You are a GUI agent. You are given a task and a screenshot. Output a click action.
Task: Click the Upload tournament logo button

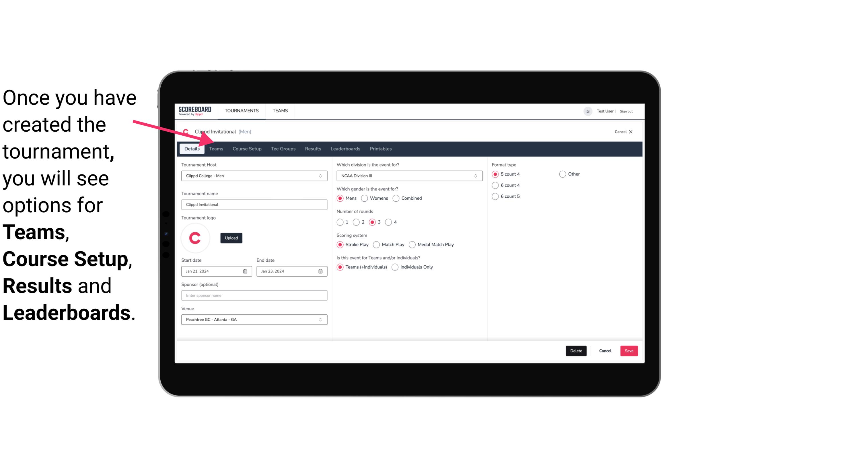point(231,238)
